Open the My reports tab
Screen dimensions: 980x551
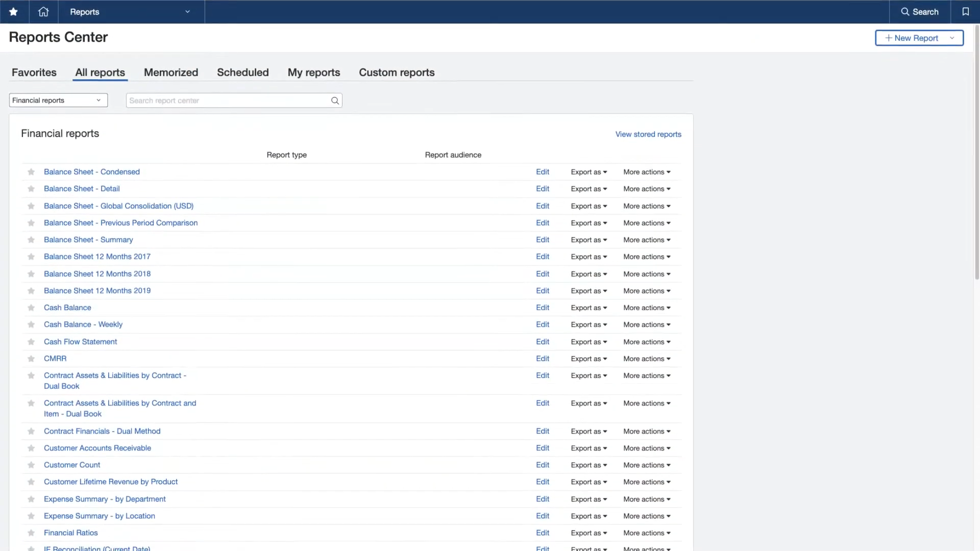(x=314, y=72)
